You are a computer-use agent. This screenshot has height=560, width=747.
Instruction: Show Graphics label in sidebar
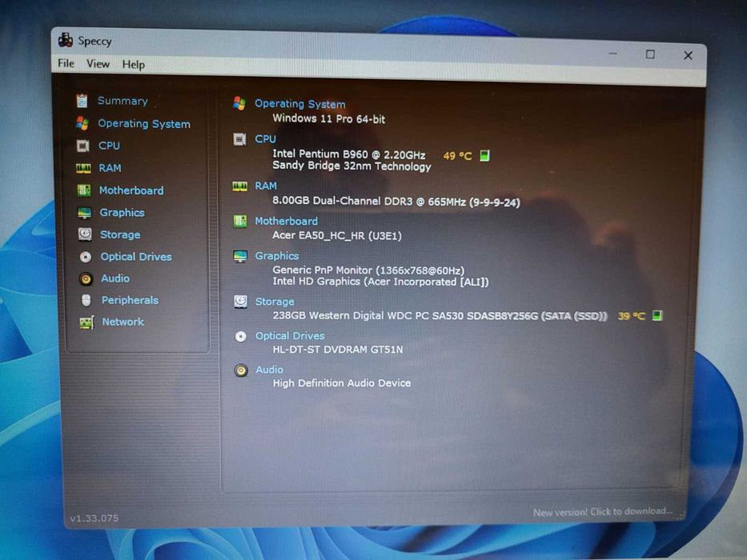click(x=122, y=212)
